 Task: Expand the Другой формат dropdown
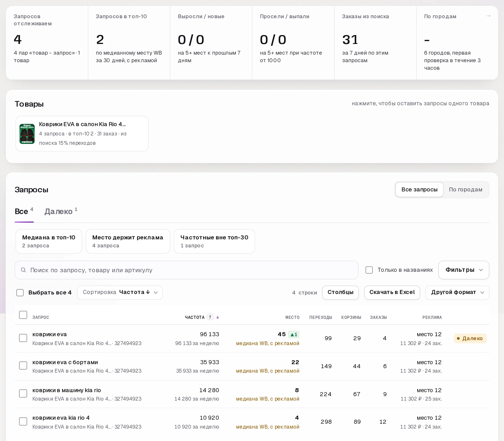coord(457,292)
